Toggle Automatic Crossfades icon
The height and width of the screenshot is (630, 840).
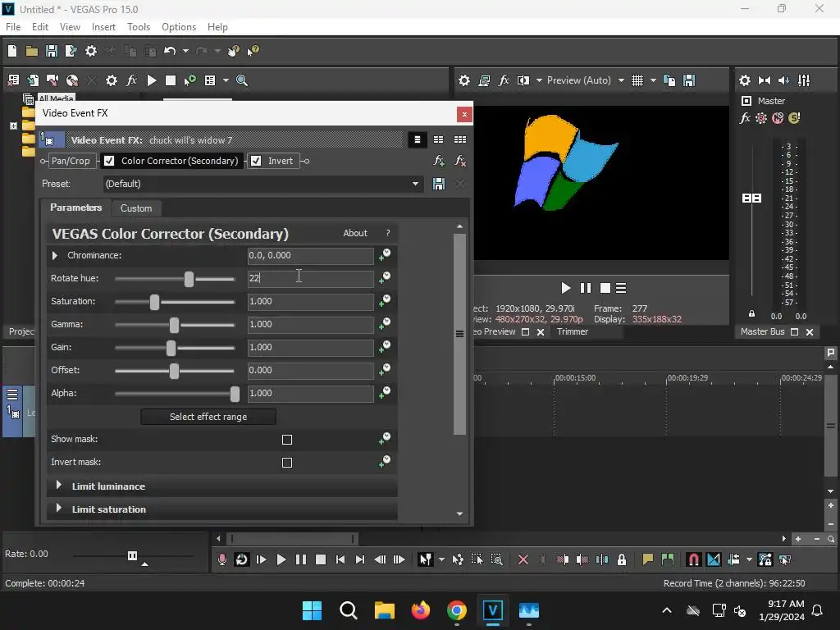click(x=714, y=559)
